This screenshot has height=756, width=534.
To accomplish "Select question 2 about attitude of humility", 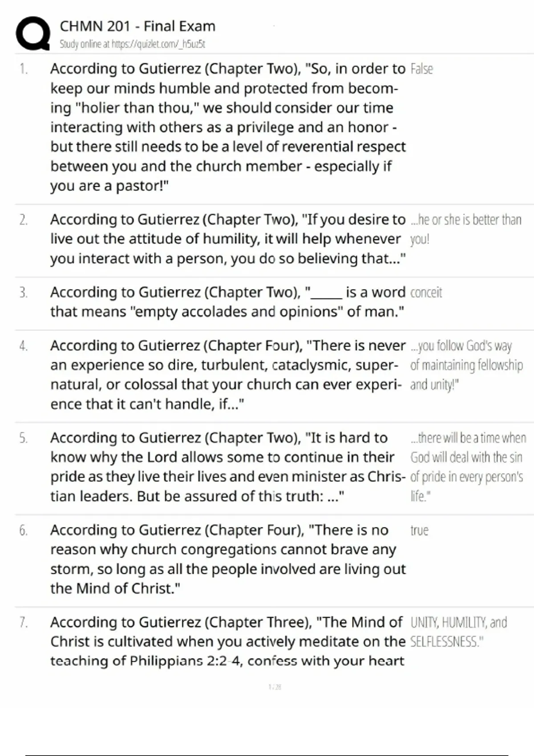I will tap(228, 239).
